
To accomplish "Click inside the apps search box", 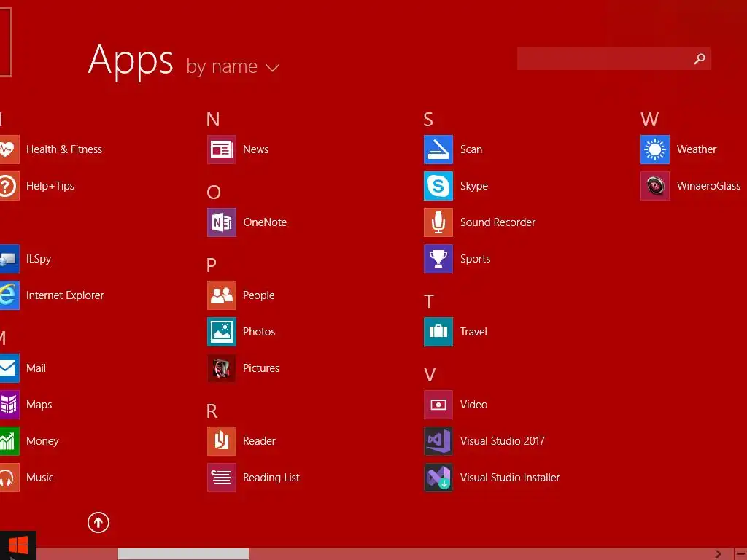I will 614,58.
